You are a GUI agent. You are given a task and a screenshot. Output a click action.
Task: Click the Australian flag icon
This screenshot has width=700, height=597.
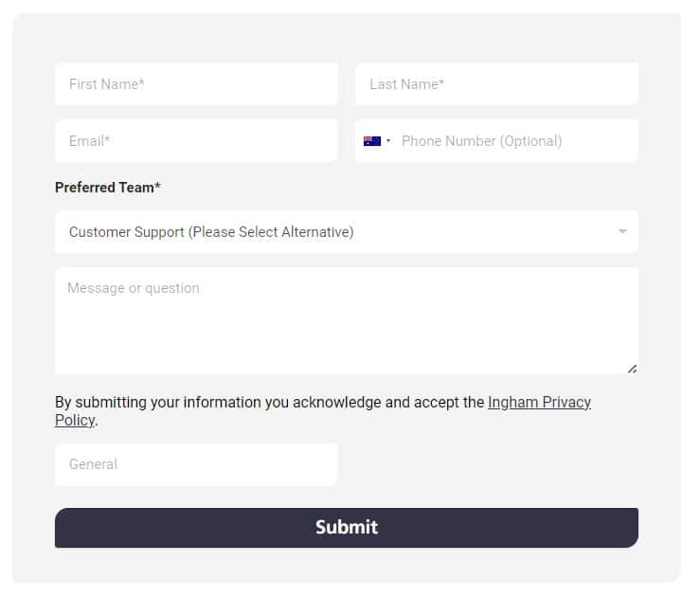[371, 141]
